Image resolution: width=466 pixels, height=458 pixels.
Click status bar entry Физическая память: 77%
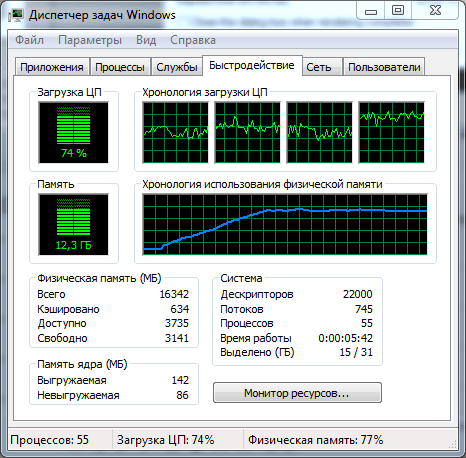[315, 440]
